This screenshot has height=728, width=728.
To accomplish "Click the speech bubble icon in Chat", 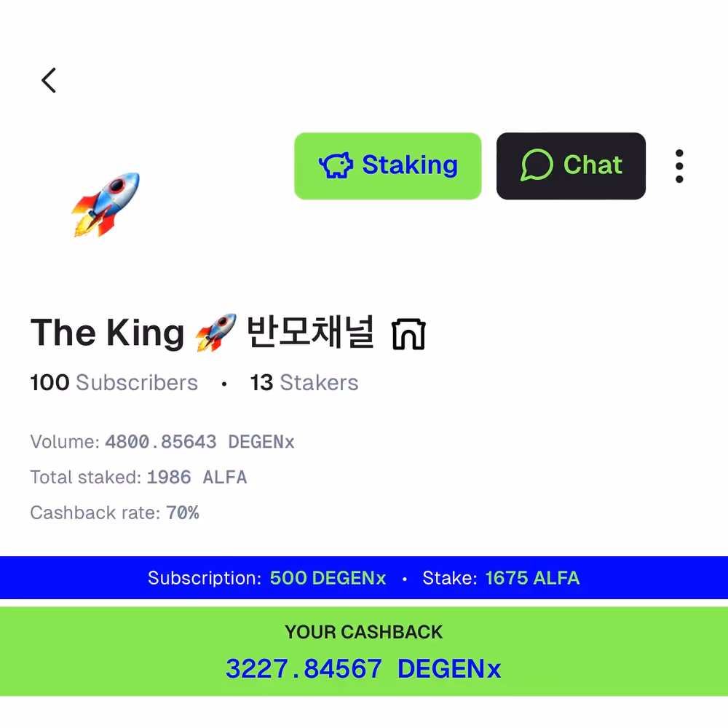I will (x=537, y=165).
